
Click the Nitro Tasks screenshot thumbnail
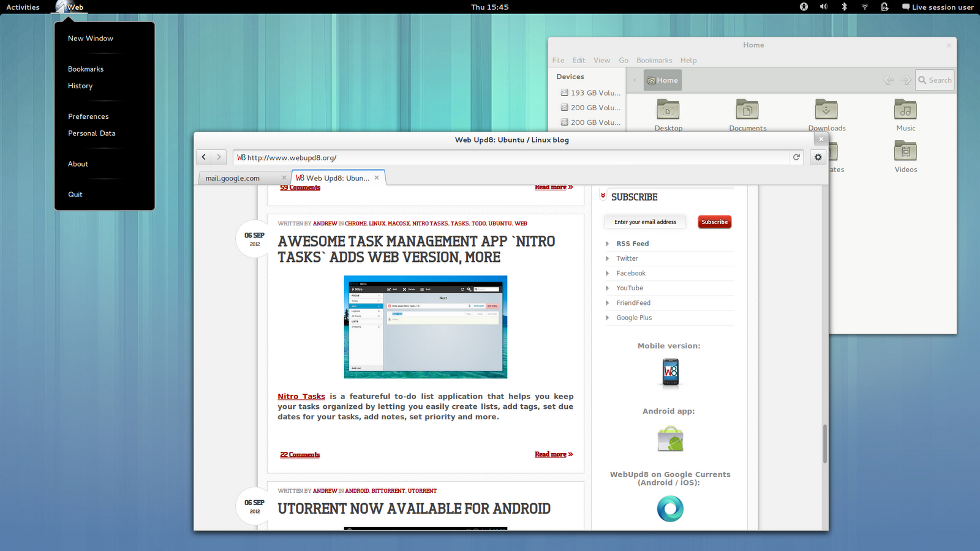pos(426,327)
